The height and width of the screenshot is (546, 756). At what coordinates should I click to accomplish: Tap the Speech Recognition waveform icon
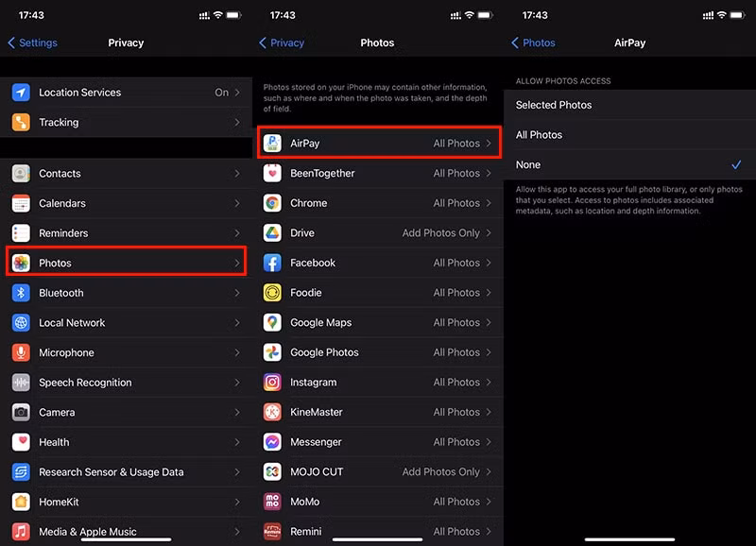click(21, 383)
